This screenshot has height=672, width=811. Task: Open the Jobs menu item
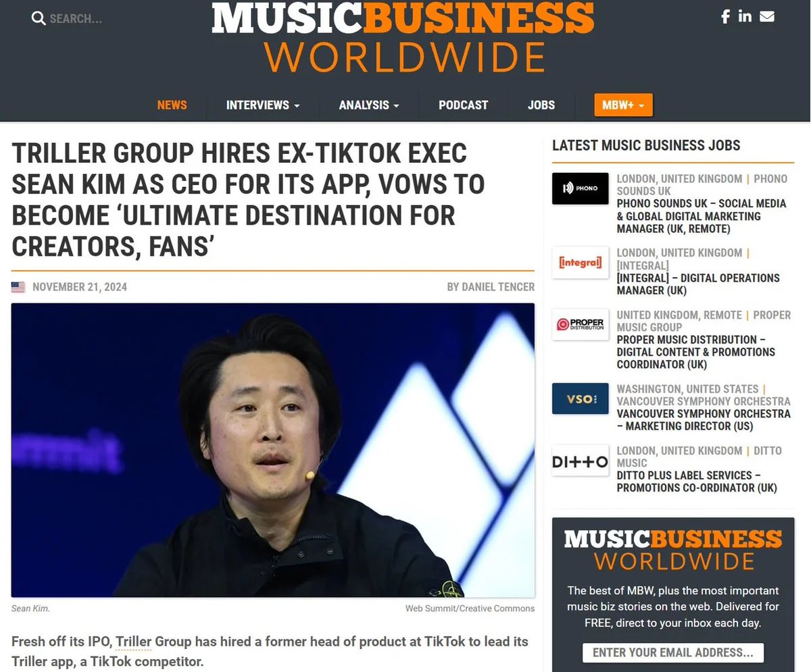[541, 105]
